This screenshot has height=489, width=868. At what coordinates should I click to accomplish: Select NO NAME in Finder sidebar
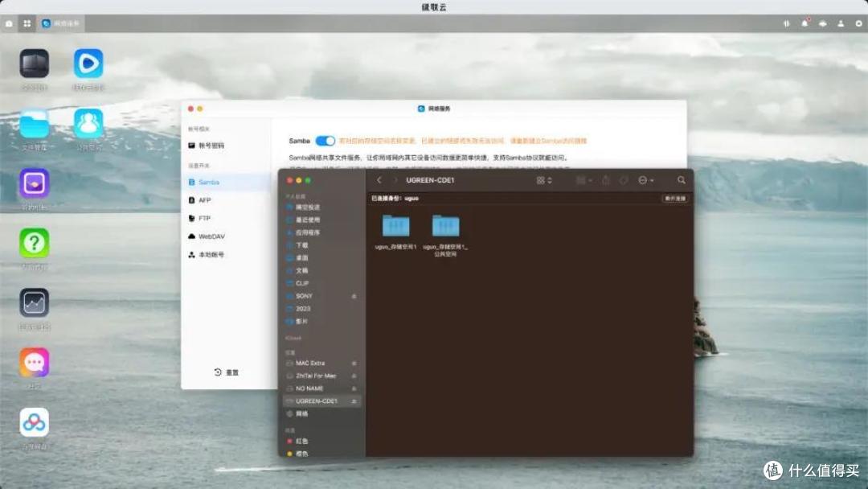point(322,388)
